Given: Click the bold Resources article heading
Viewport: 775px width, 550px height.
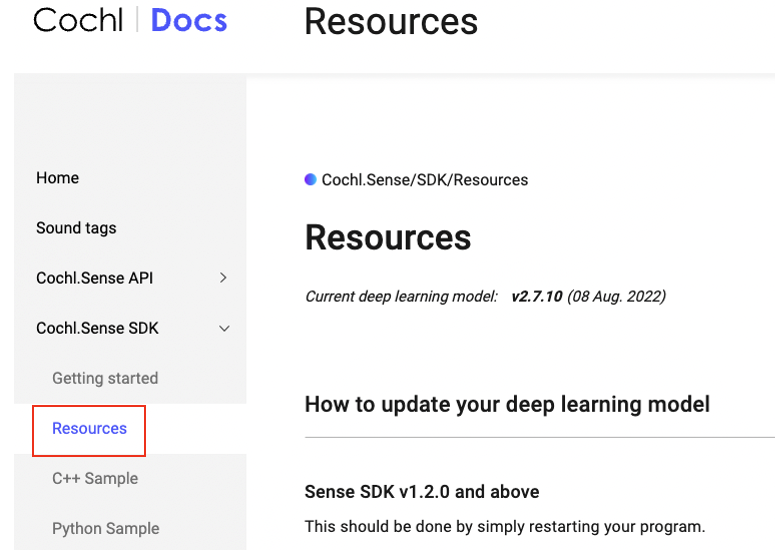Looking at the screenshot, I should click(388, 238).
